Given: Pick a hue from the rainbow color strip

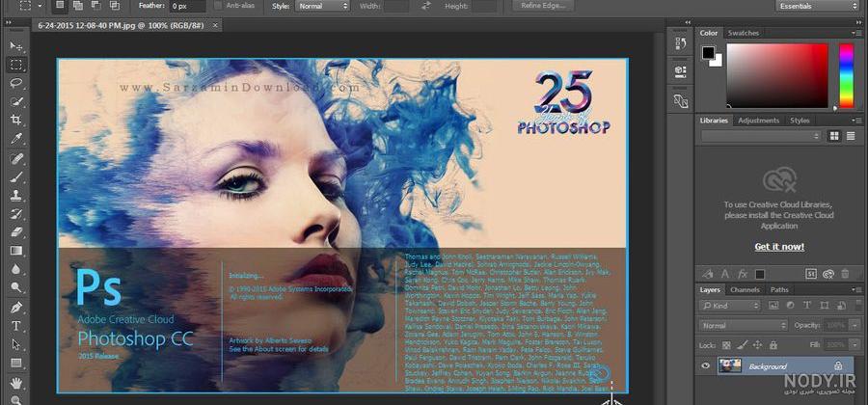Looking at the screenshot, I should pyautogui.click(x=846, y=76).
